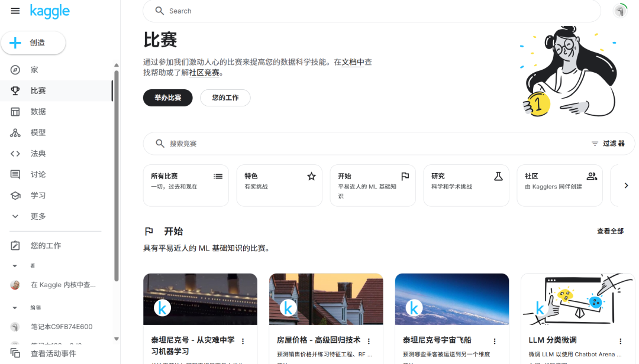The width and height of the screenshot is (639, 364).
Task: Select the 研究 research category card
Action: click(466, 186)
